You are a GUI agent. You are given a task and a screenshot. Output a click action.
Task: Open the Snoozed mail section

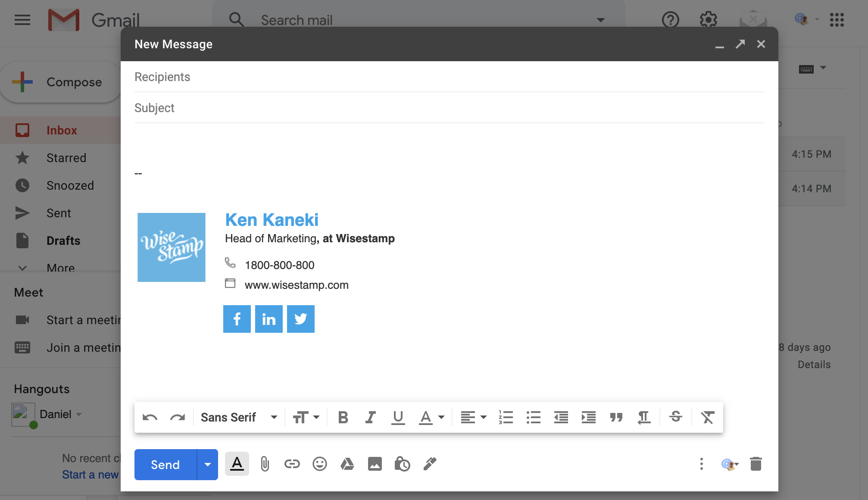tap(70, 185)
